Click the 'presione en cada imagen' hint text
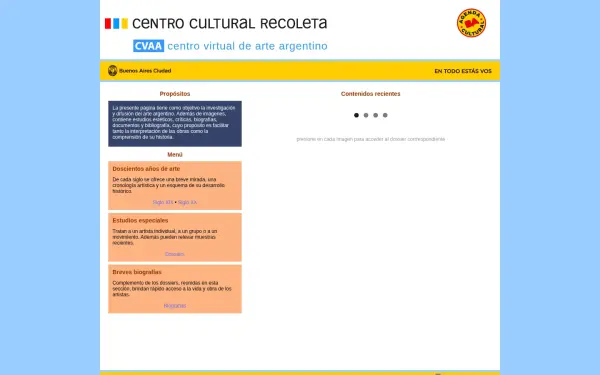Image resolution: width=600 pixels, height=375 pixels. pyautogui.click(x=371, y=139)
